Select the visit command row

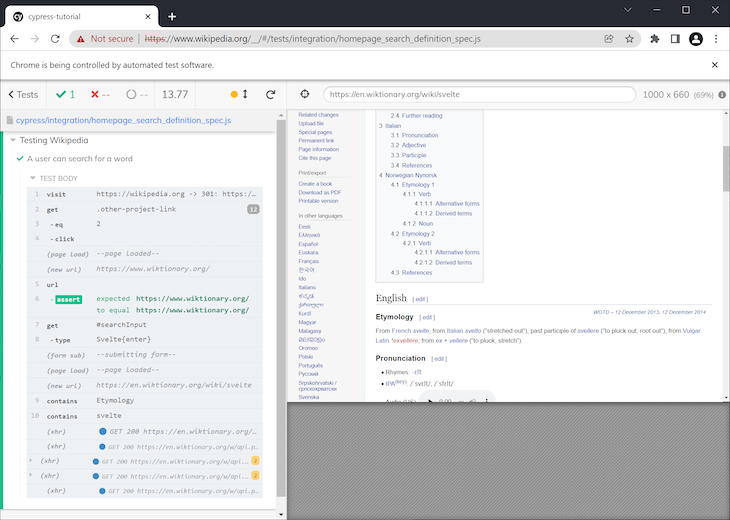pyautogui.click(x=144, y=194)
